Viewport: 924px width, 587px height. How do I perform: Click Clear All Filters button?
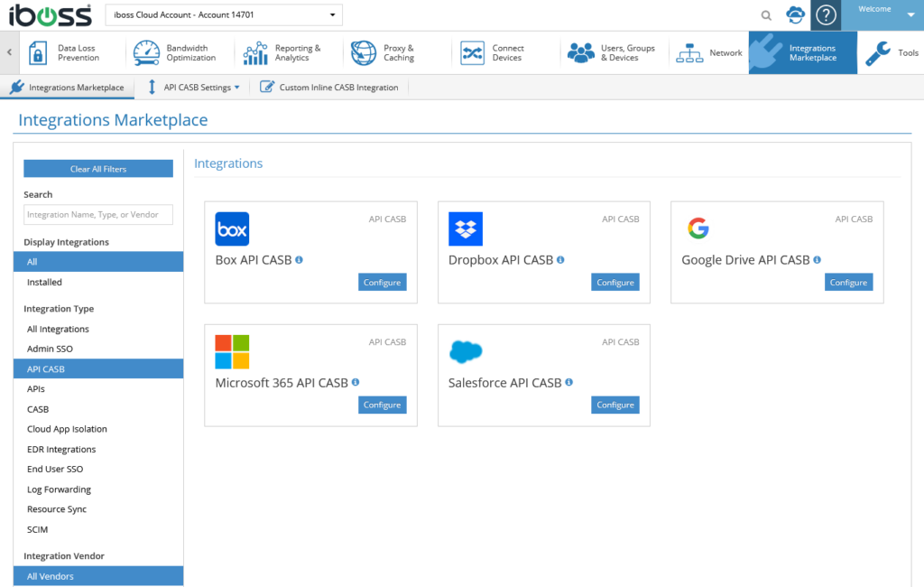click(x=98, y=169)
